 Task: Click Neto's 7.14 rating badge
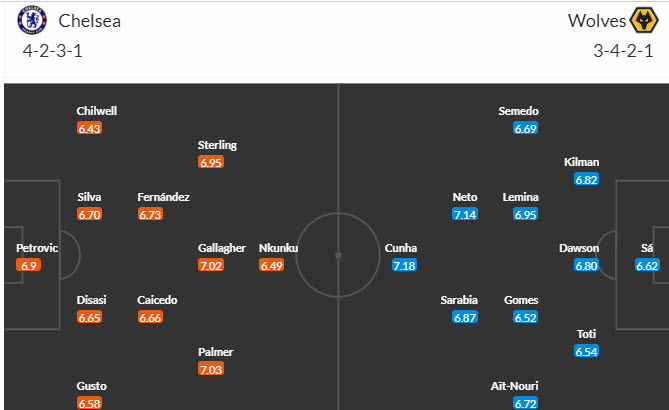pos(465,214)
